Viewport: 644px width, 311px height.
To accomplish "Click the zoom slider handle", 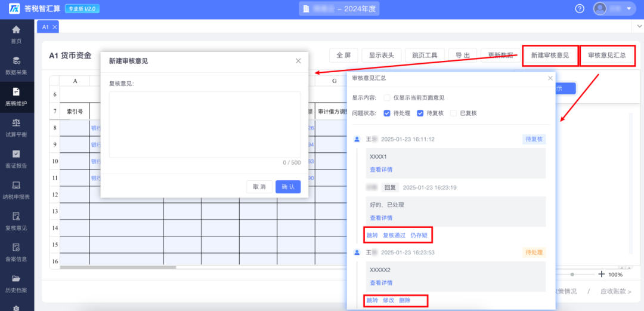I will (572, 274).
